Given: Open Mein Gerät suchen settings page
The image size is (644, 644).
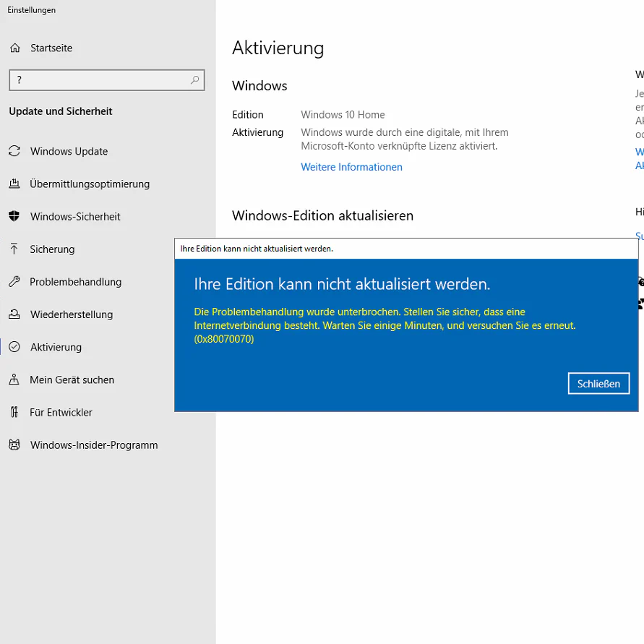Looking at the screenshot, I should coord(72,379).
